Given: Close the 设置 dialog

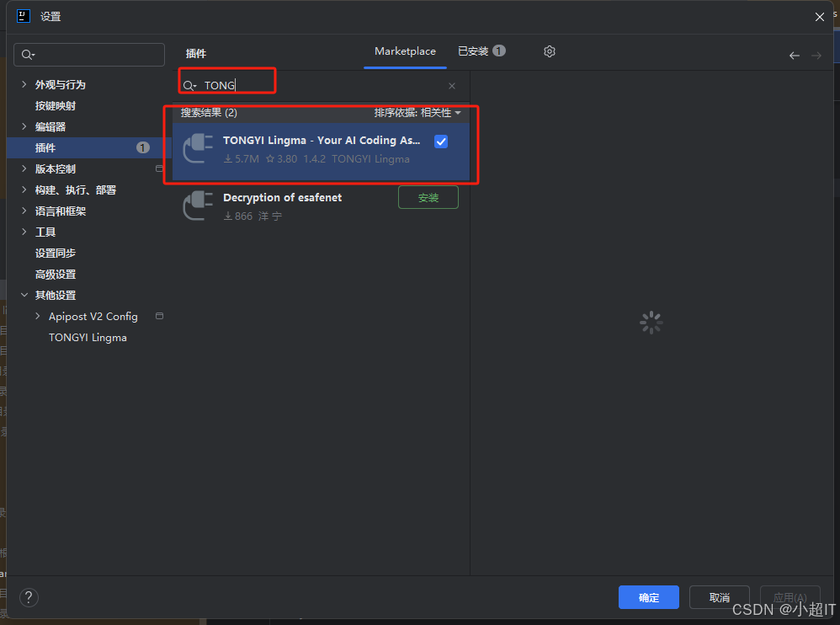Looking at the screenshot, I should 819,17.
